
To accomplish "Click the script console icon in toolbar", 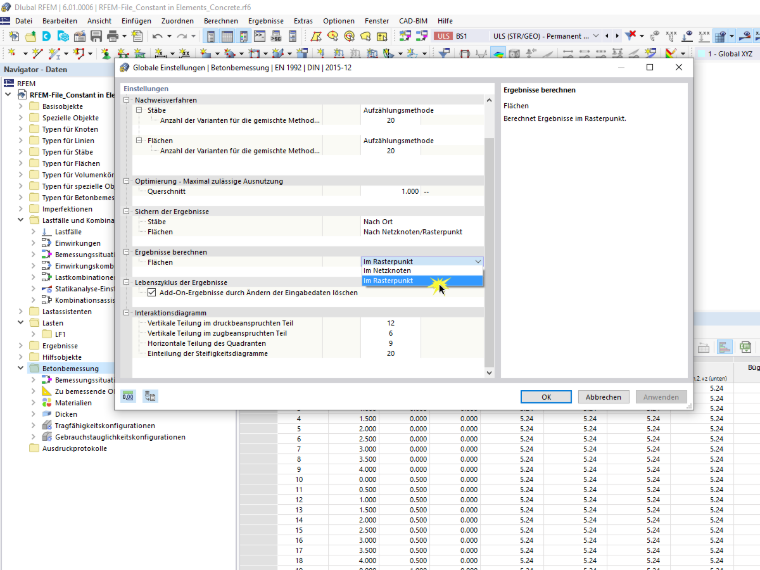I will point(260,36).
